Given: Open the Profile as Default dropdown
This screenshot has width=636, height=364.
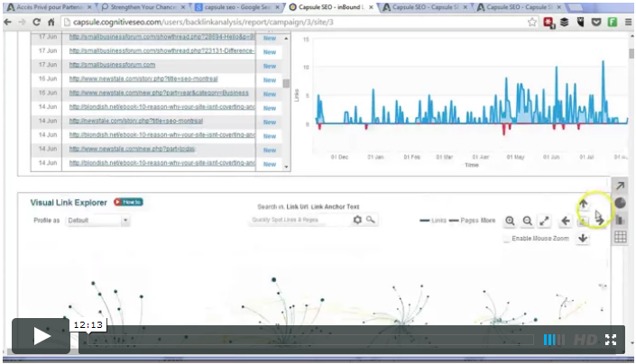Looking at the screenshot, I should [x=97, y=220].
